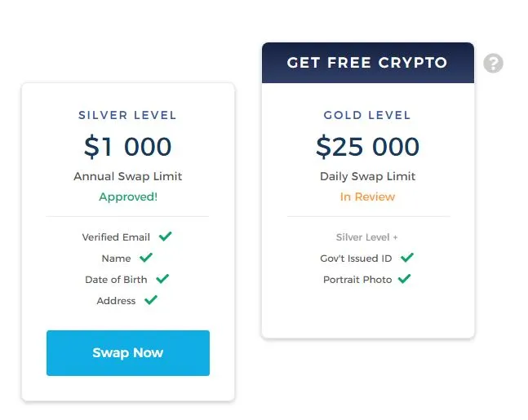Click the Annual Swap Limit label
The image size is (528, 420).
pyautogui.click(x=127, y=176)
